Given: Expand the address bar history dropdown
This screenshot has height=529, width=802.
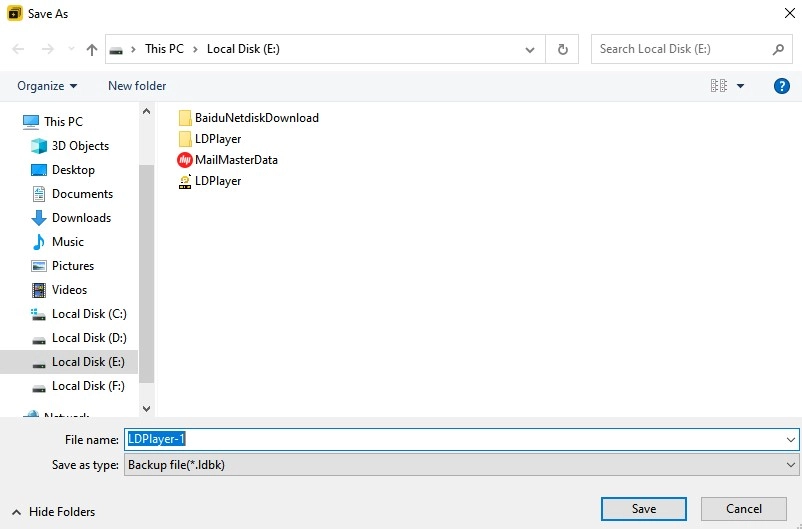Looking at the screenshot, I should pyautogui.click(x=530, y=50).
